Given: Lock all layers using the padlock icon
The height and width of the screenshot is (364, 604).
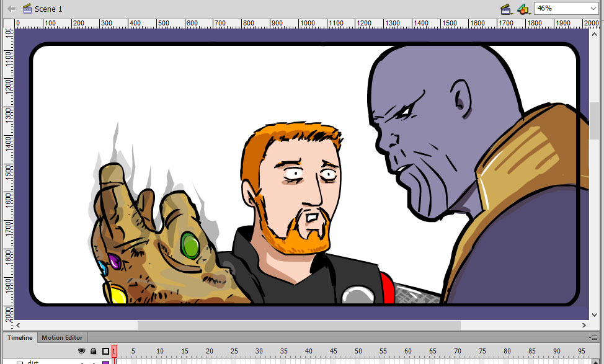Looking at the screenshot, I should tap(93, 351).
